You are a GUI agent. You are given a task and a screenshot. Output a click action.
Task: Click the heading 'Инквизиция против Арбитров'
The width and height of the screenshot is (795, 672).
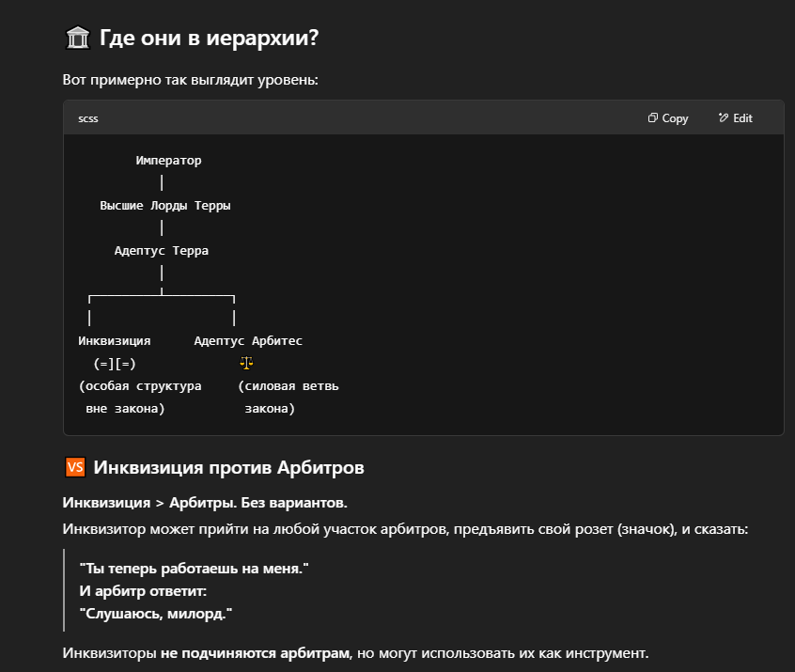tap(228, 468)
